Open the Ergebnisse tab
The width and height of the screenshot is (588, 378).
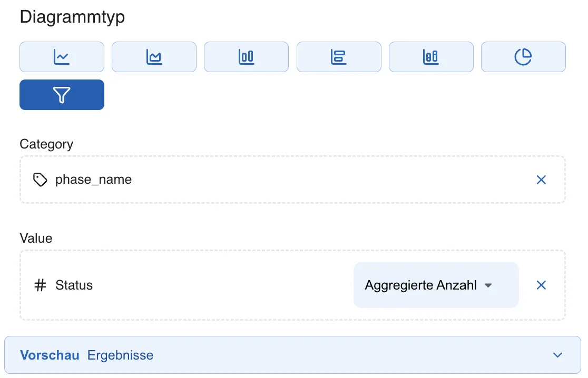[120, 355]
